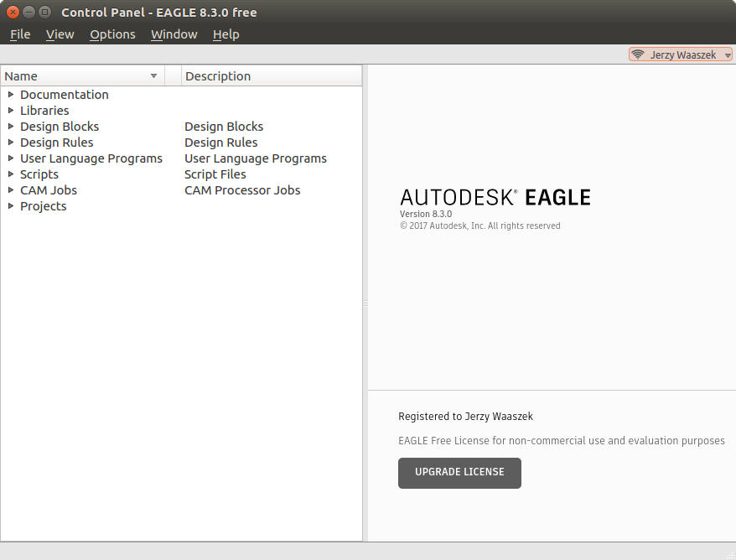Click the panel splitter handle
Viewport: 736px width, 560px height.
click(365, 303)
